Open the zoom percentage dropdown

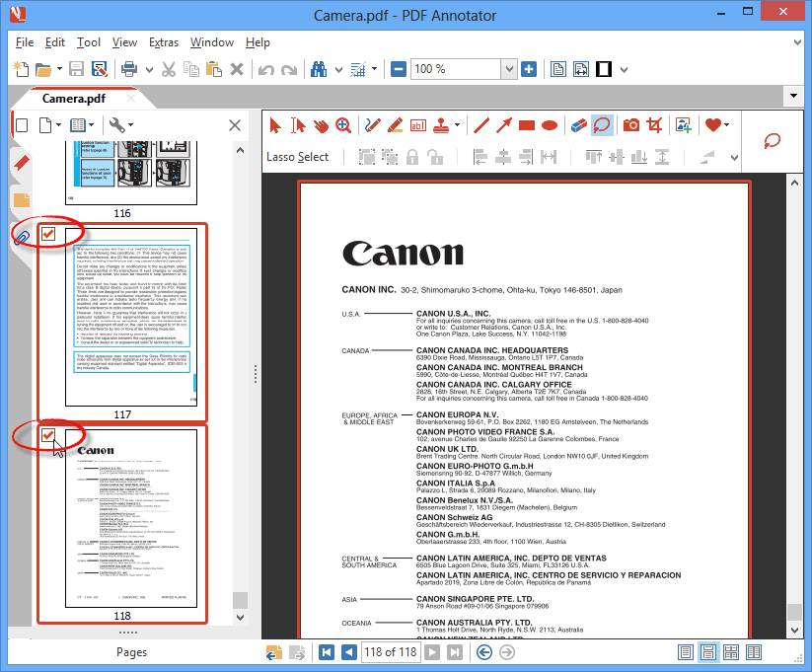pyautogui.click(x=508, y=69)
